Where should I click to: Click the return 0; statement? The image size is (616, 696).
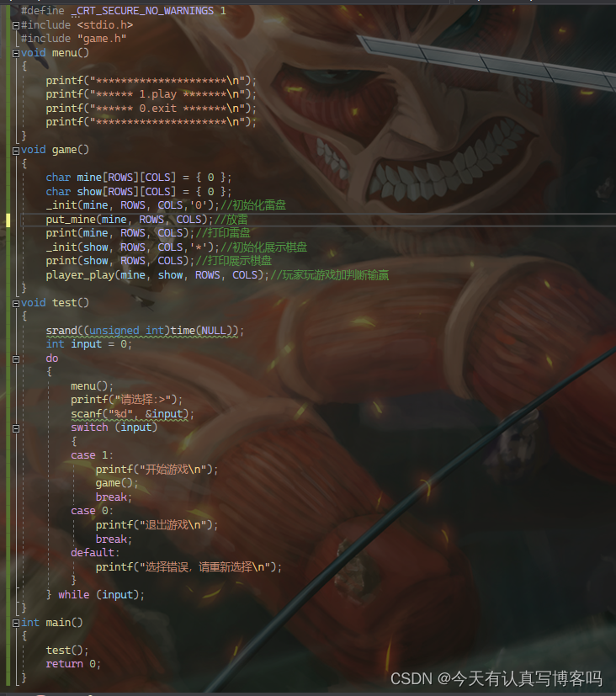pos(73,664)
